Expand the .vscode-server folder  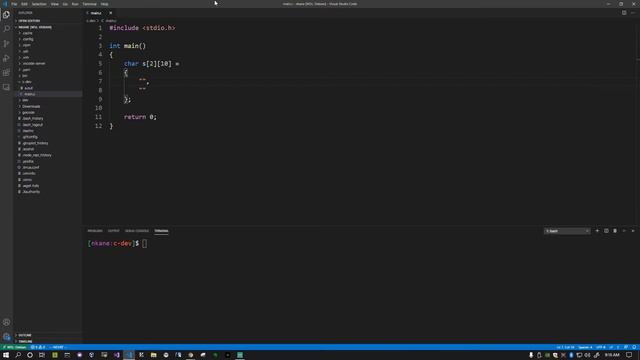click(48, 64)
